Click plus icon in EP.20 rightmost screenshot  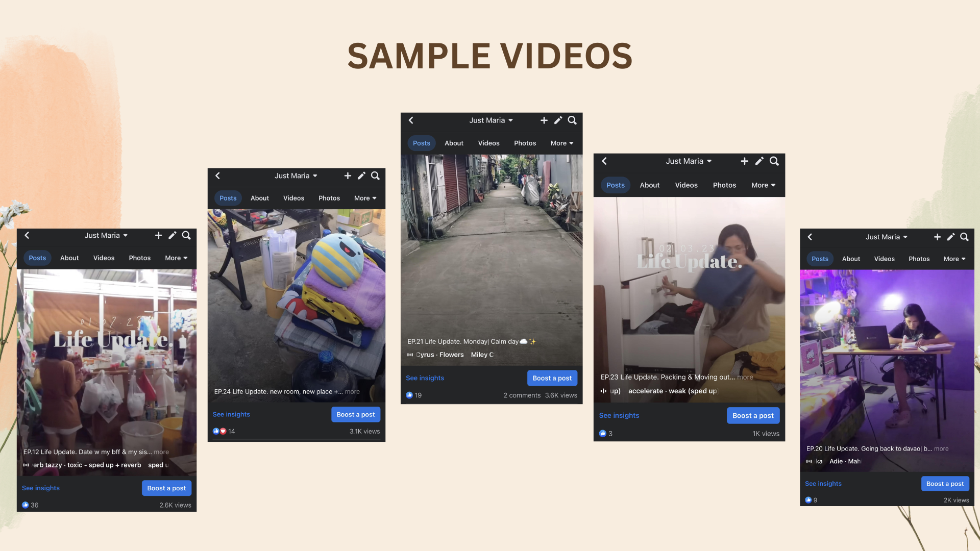[937, 237]
